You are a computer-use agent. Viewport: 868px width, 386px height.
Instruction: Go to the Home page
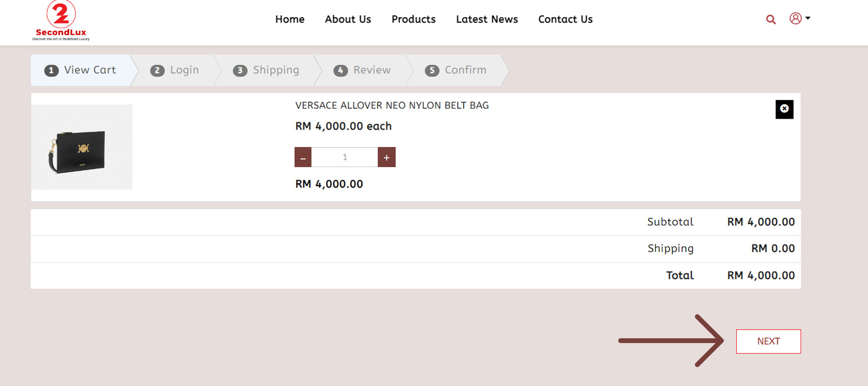click(x=290, y=19)
